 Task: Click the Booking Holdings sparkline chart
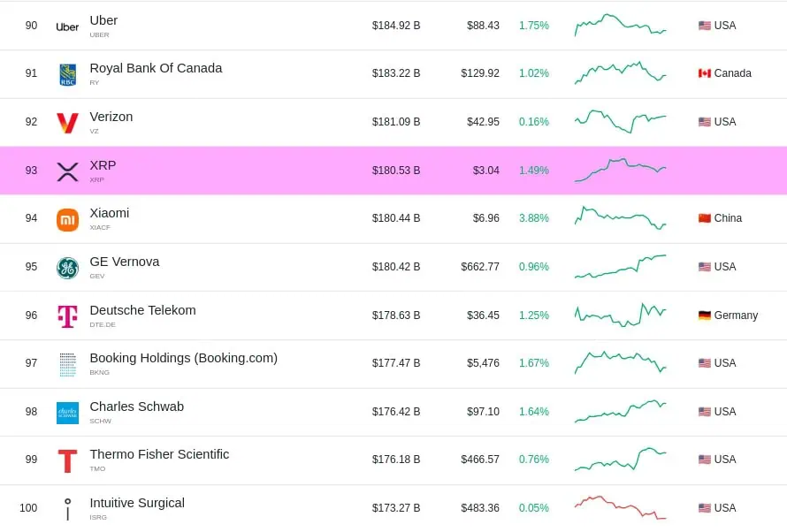(x=621, y=362)
